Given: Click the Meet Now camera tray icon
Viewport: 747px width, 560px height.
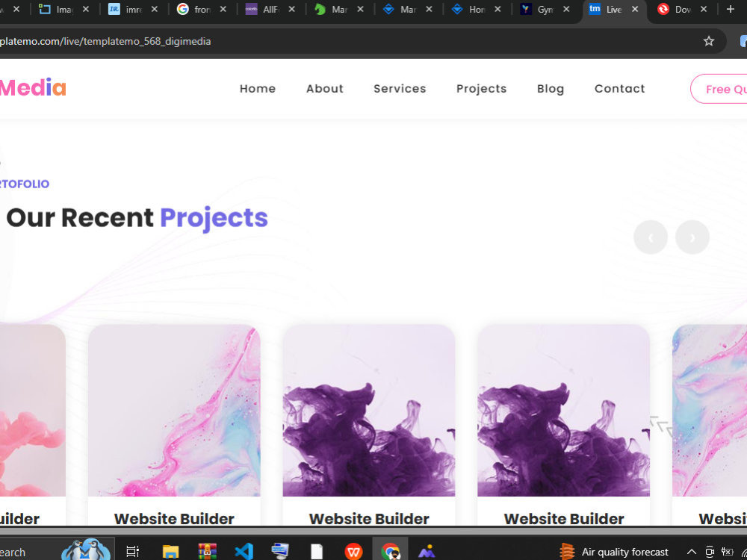Looking at the screenshot, I should point(710,552).
